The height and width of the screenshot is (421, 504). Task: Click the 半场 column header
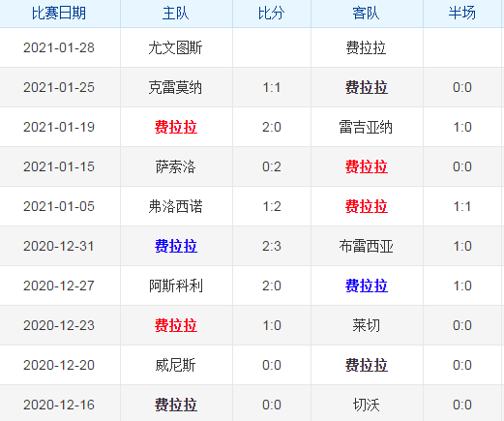pos(462,14)
